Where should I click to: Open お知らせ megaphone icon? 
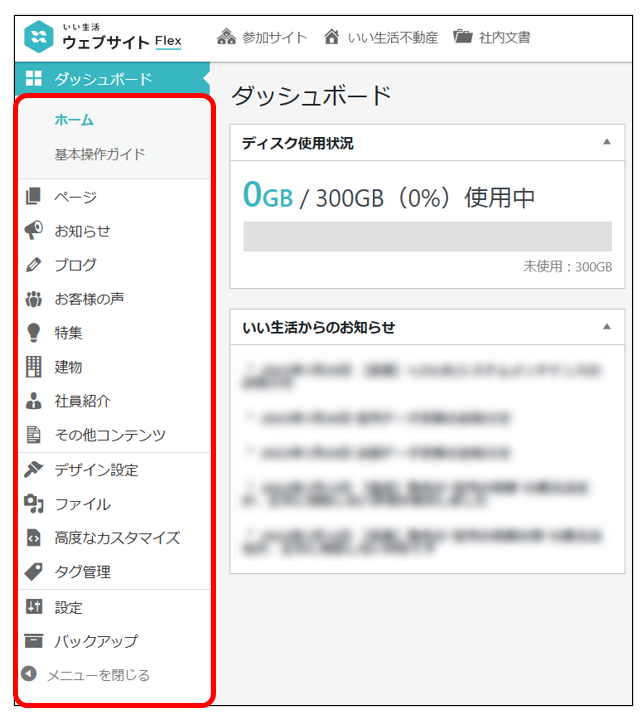tap(33, 231)
